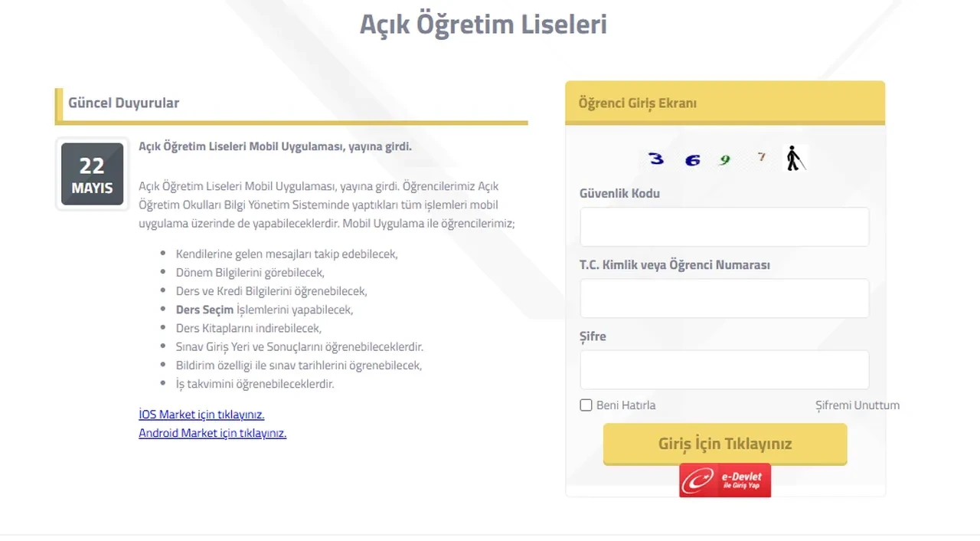Click the line 'Kendilerine gelen mesajları takip edebilecek'
Screen dimensions: 980x541
286,254
